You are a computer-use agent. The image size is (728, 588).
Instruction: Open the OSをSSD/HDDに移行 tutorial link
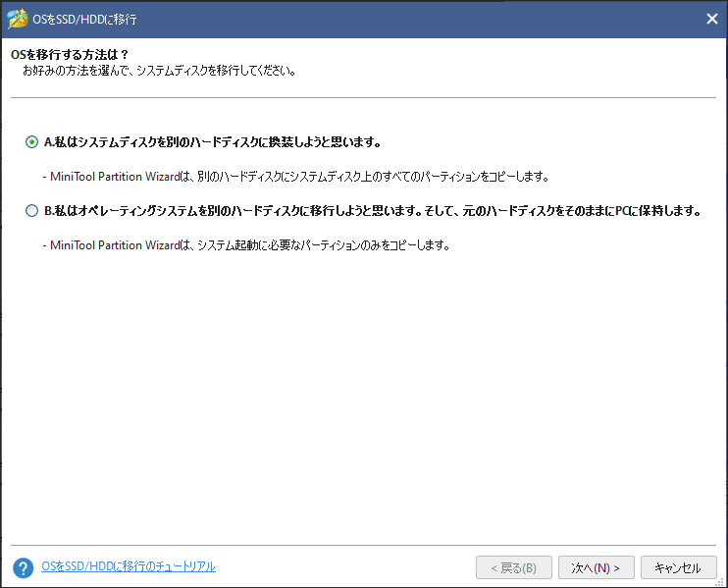[129, 566]
